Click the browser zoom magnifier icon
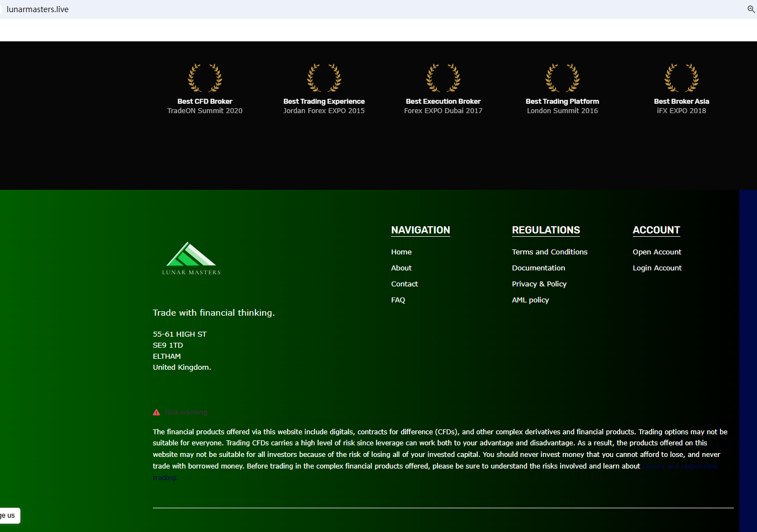 [751, 9]
